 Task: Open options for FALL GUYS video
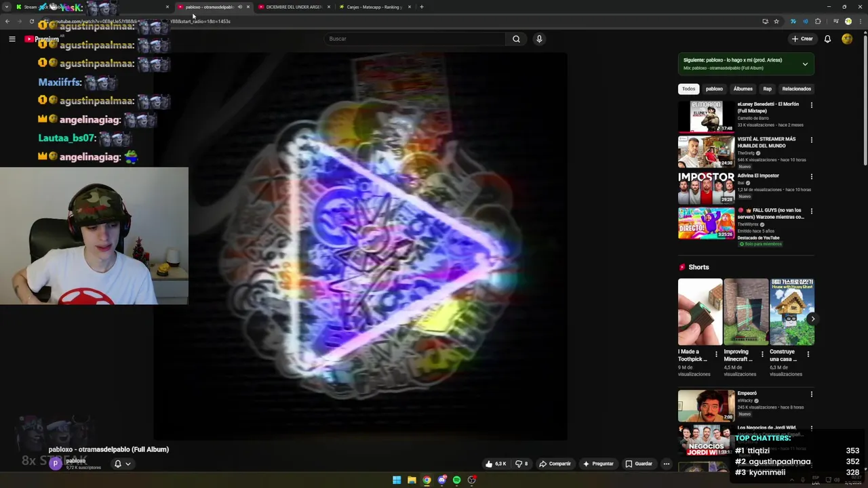(x=811, y=211)
